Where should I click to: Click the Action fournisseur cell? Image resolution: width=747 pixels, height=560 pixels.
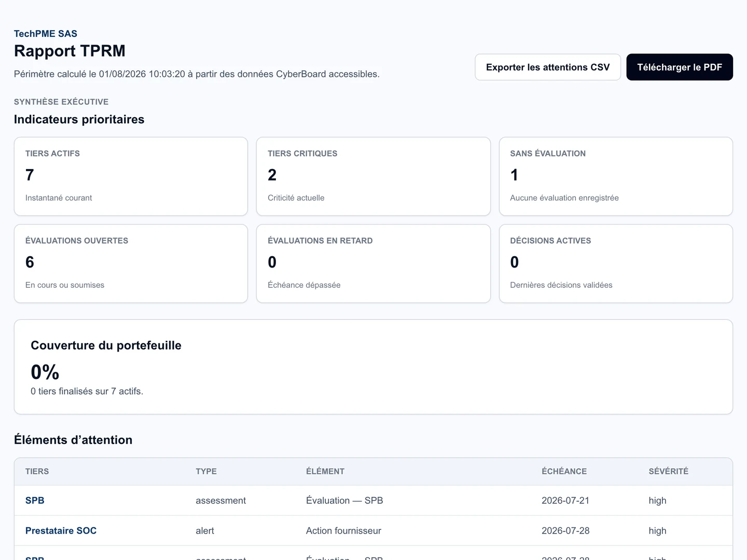click(x=343, y=530)
